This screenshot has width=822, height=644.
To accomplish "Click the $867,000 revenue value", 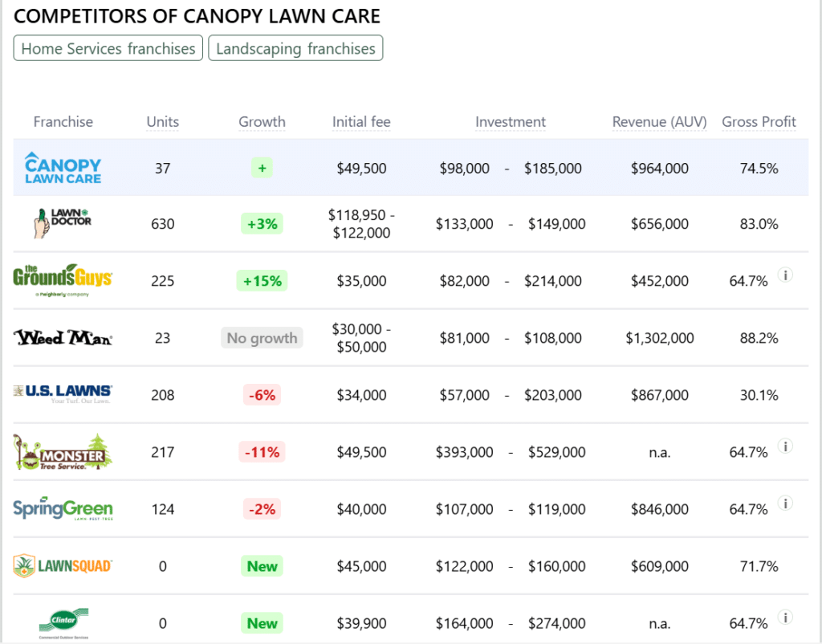I will pos(660,395).
